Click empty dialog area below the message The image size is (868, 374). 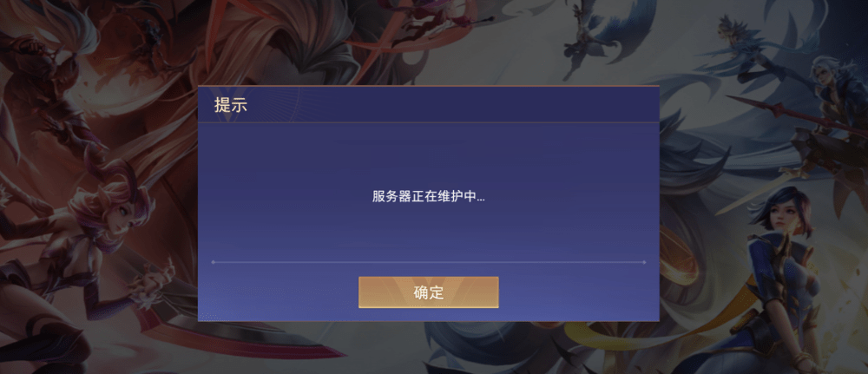[429, 233]
